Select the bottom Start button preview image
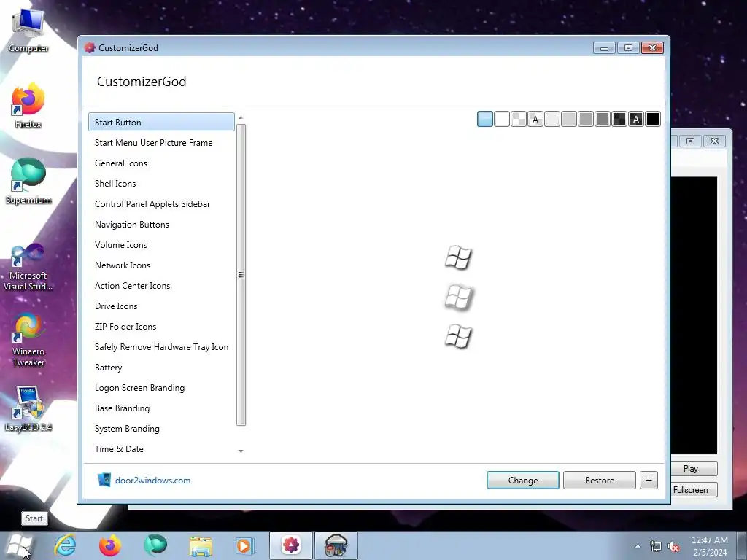747x560 pixels. pos(458,337)
